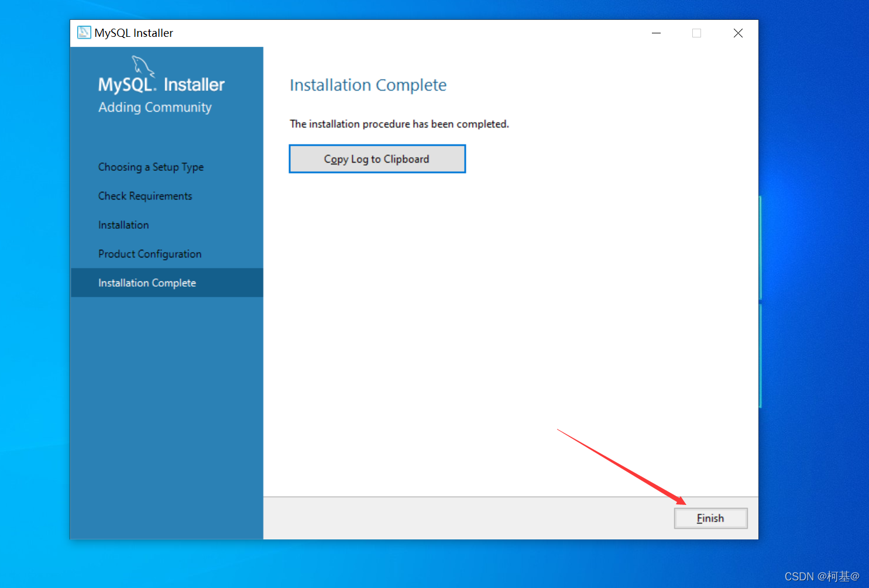Image resolution: width=869 pixels, height=588 pixels.
Task: Click Copy Log to Clipboard button
Action: point(377,159)
